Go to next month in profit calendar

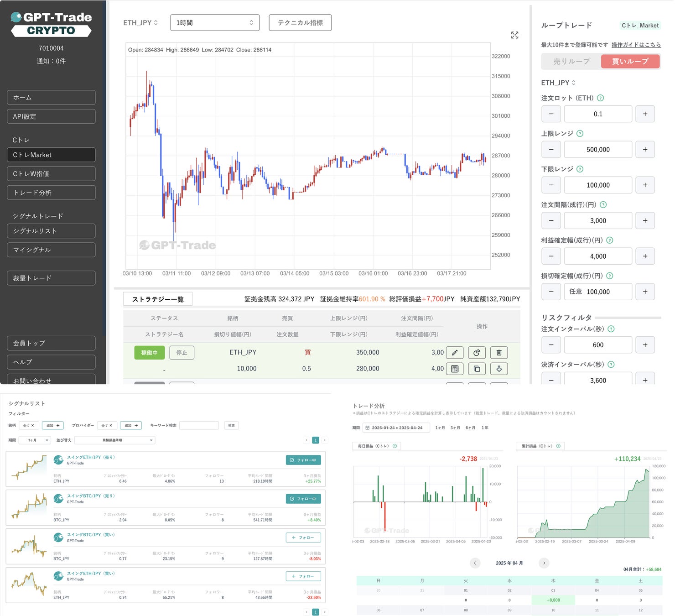click(544, 563)
